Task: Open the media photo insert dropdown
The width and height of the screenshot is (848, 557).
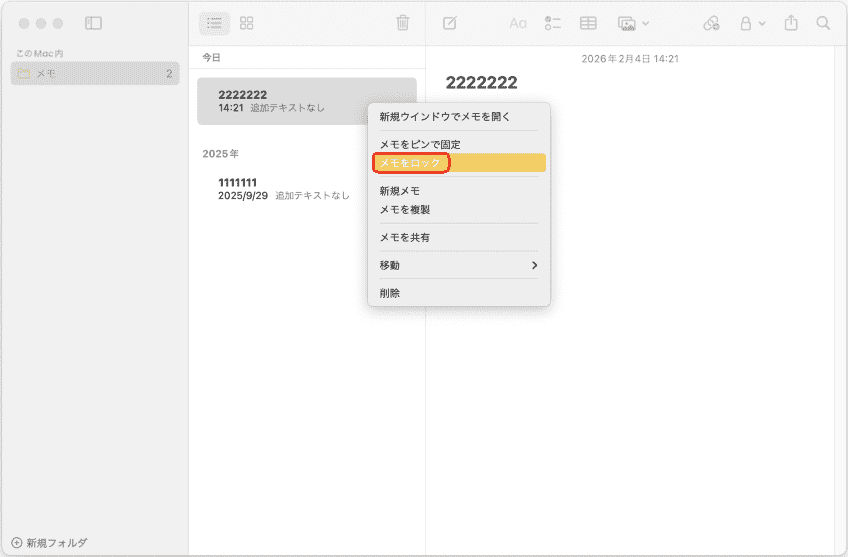Action: tap(633, 23)
